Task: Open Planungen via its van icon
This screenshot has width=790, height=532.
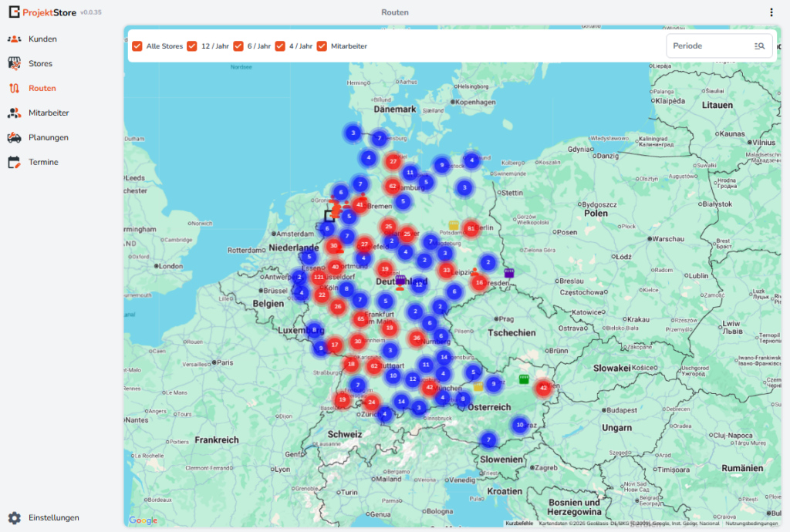Action: click(x=15, y=137)
